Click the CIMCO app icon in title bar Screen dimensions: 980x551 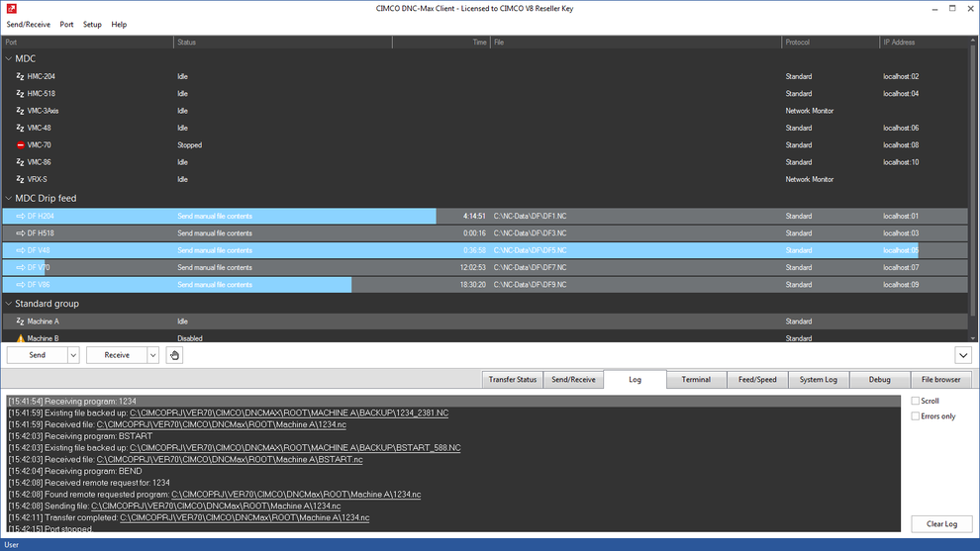(x=11, y=8)
